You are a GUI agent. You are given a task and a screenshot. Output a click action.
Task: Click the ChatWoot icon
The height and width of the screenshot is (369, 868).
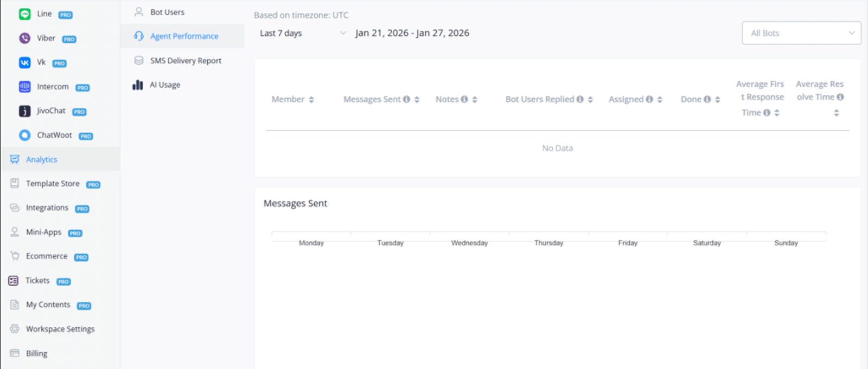[x=25, y=135]
